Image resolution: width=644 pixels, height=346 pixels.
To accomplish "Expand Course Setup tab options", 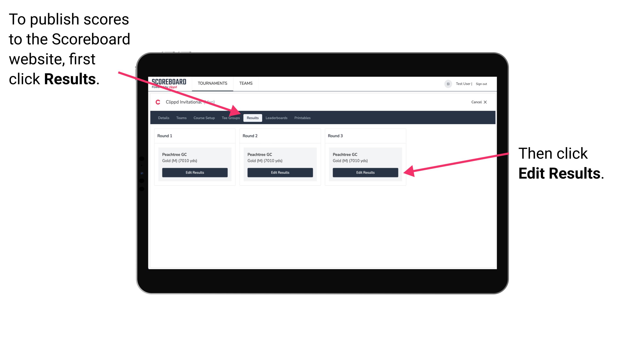I will (204, 118).
